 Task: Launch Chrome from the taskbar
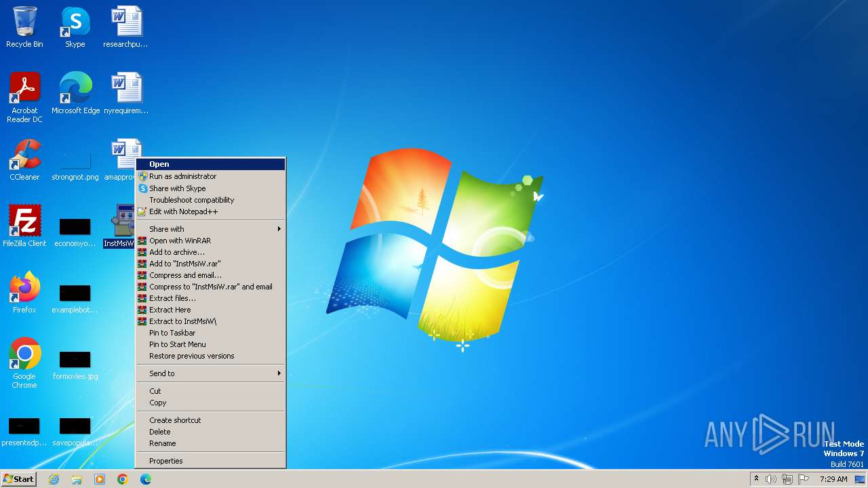[123, 479]
